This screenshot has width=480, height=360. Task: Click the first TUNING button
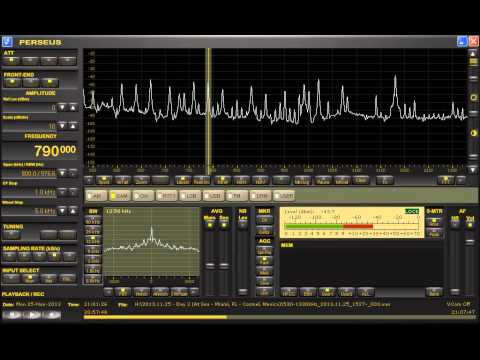(12, 235)
